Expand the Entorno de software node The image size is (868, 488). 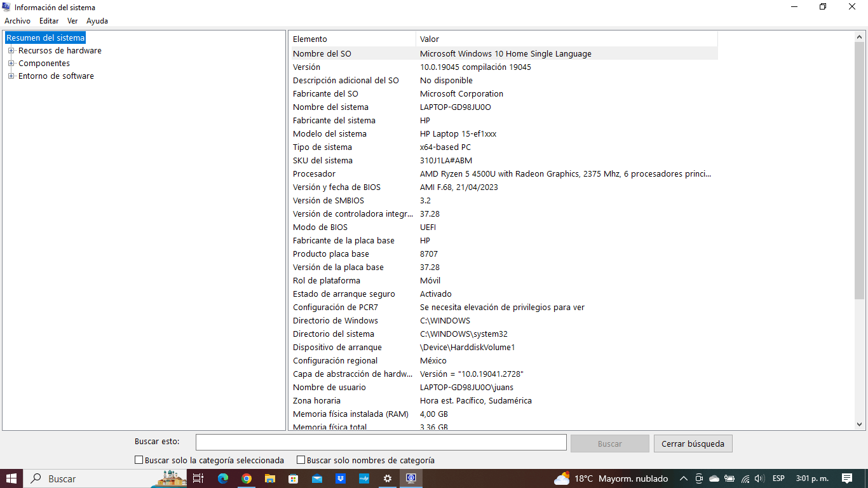click(x=11, y=76)
